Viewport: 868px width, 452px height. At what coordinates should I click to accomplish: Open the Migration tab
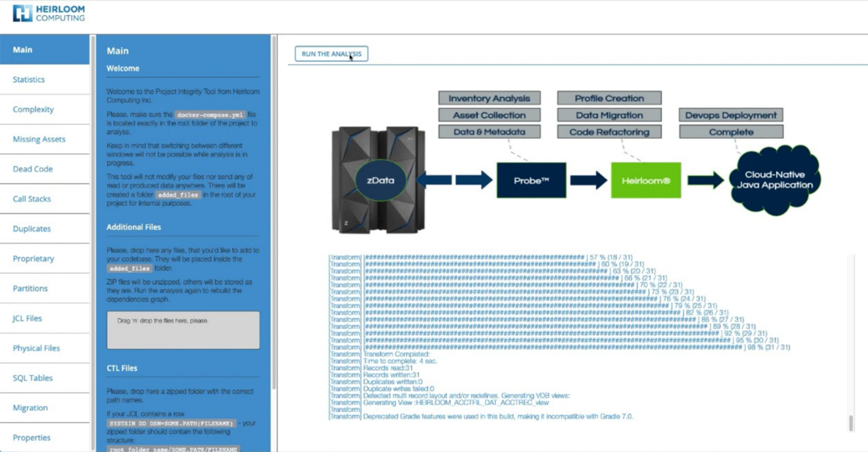30,407
